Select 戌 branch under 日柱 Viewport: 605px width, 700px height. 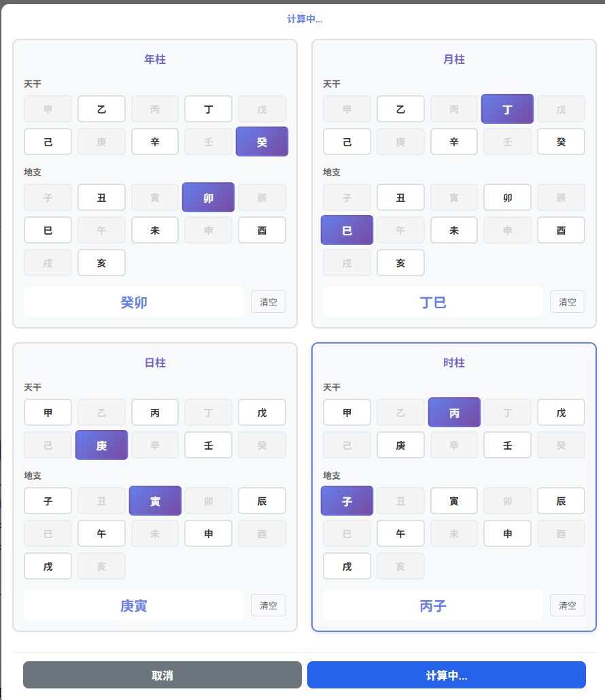coord(48,566)
